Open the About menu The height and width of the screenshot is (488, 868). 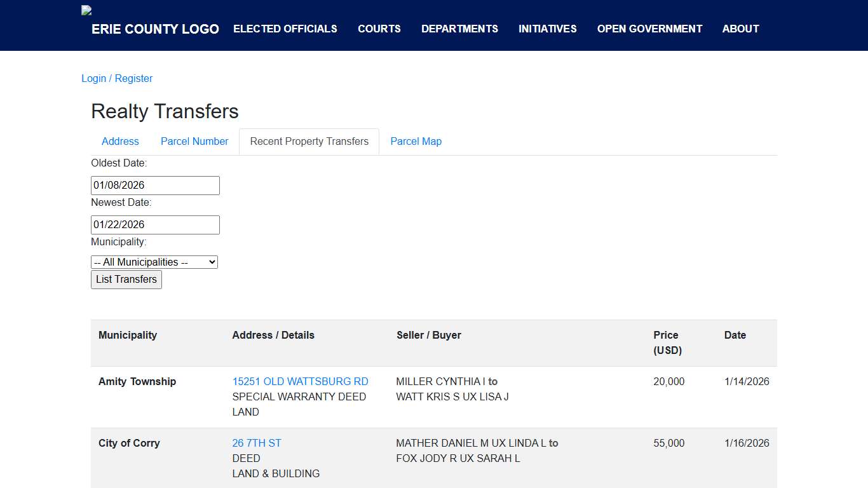point(740,29)
